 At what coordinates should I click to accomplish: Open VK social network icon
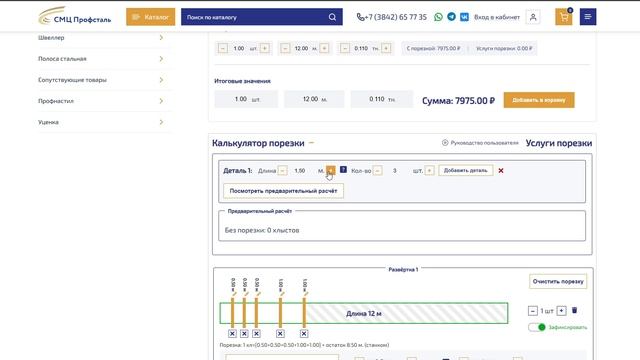tap(464, 17)
